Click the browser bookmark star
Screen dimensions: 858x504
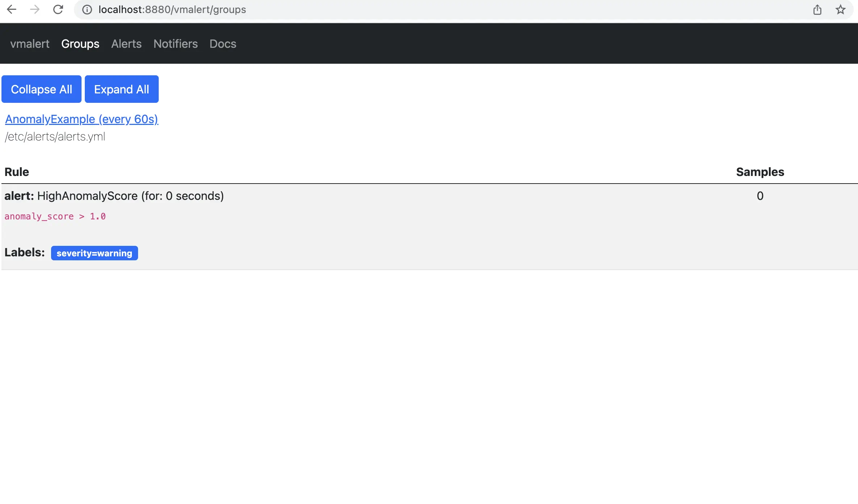click(842, 10)
